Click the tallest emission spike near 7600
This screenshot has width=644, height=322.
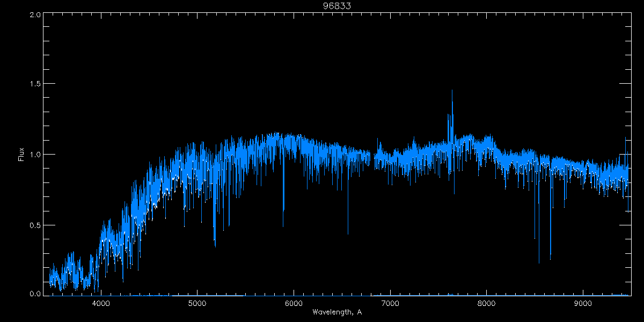click(452, 91)
